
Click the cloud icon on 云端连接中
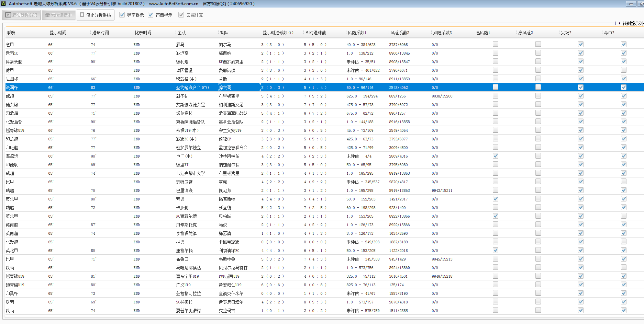point(47,15)
